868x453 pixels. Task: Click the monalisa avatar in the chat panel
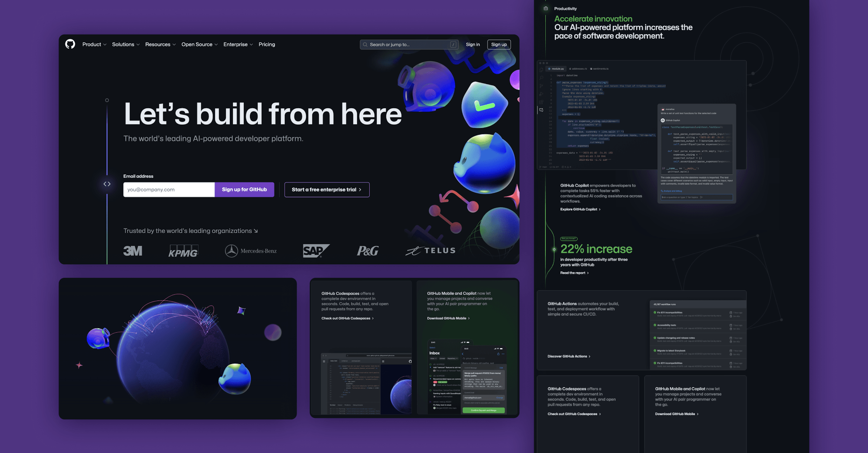(x=663, y=109)
